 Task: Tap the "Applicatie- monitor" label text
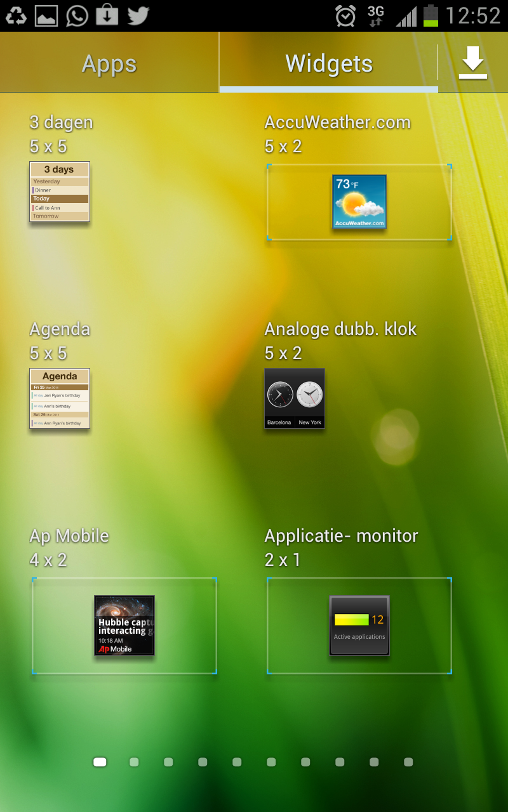(341, 536)
